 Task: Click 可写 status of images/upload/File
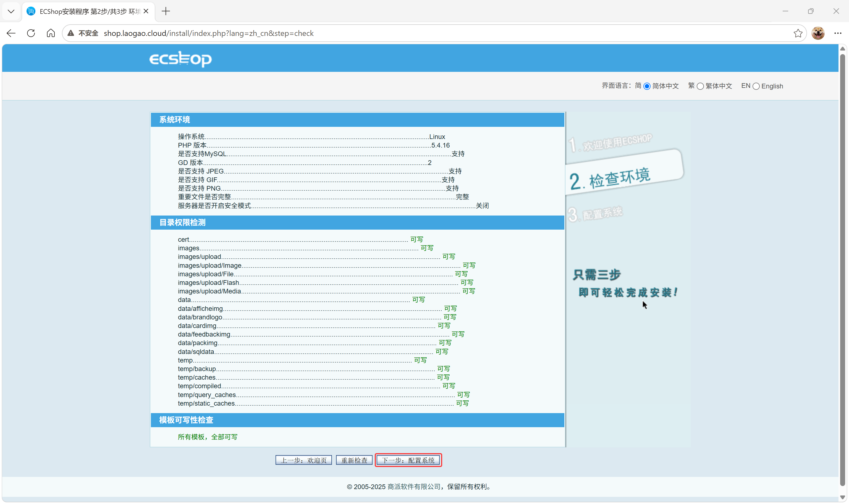pyautogui.click(x=462, y=274)
